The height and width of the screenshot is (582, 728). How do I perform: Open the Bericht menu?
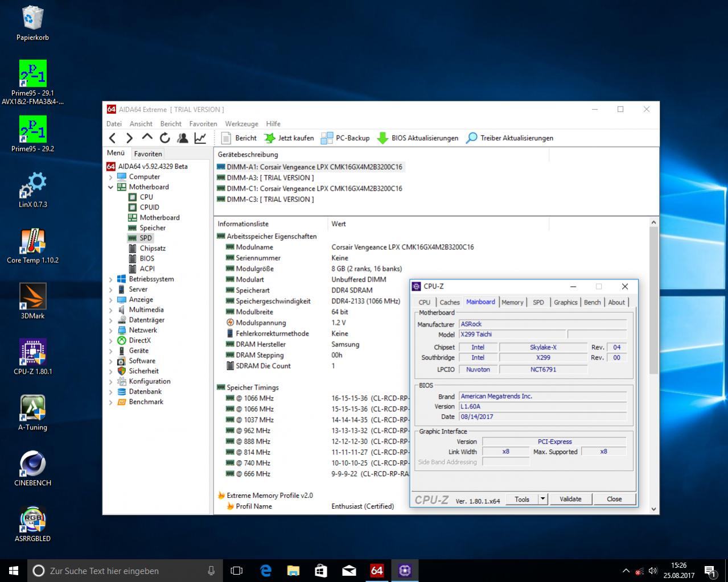tap(171, 123)
